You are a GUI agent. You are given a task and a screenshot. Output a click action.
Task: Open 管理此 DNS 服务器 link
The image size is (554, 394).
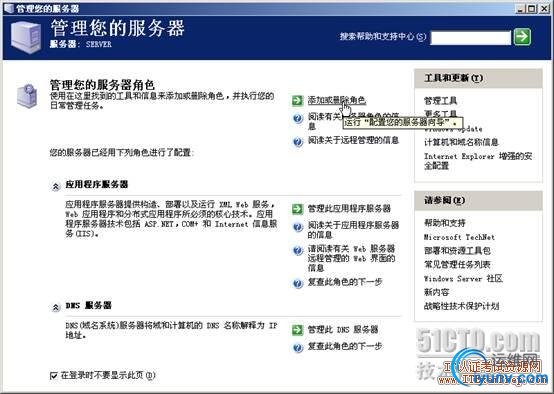[x=343, y=329]
